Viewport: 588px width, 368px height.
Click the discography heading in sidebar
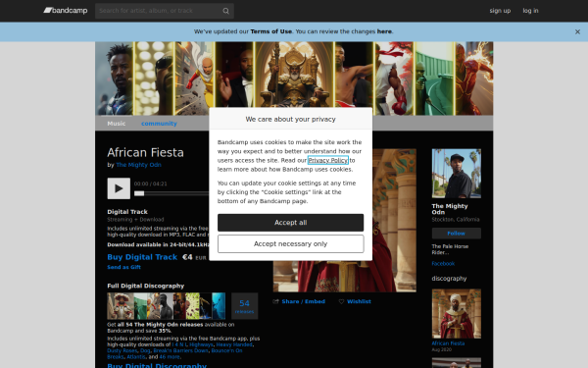point(449,279)
